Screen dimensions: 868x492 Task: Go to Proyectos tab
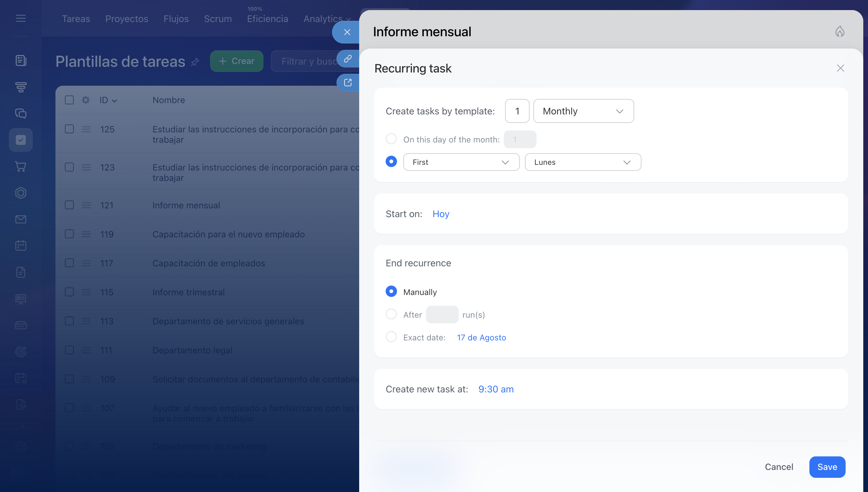tap(127, 19)
